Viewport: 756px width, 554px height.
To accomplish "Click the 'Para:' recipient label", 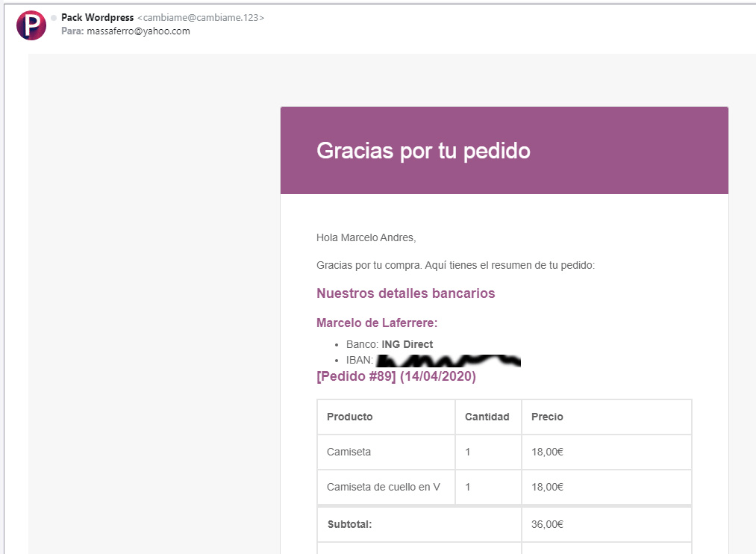I will [72, 31].
